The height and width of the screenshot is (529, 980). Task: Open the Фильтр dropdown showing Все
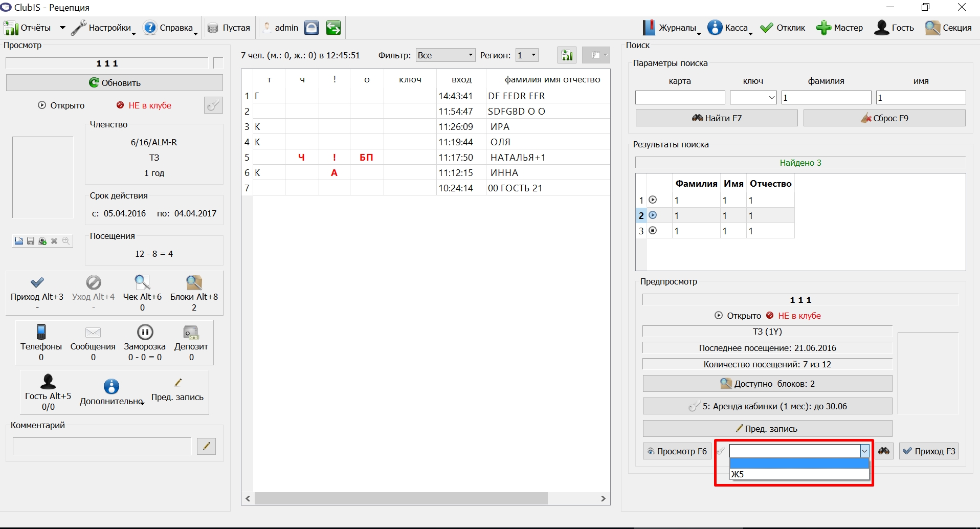(446, 55)
